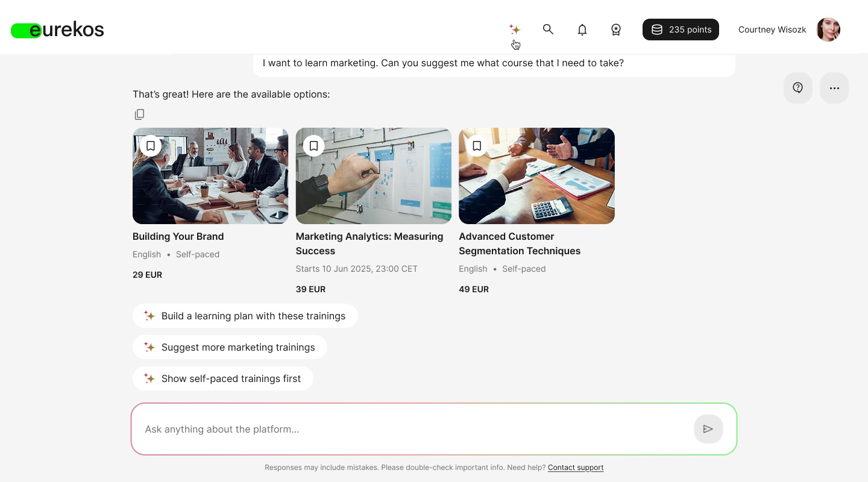View your 235 points balance

pos(681,29)
